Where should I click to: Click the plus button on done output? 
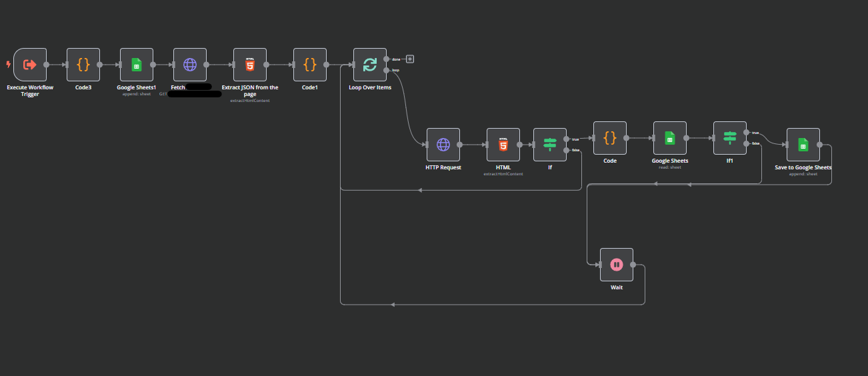pyautogui.click(x=410, y=59)
